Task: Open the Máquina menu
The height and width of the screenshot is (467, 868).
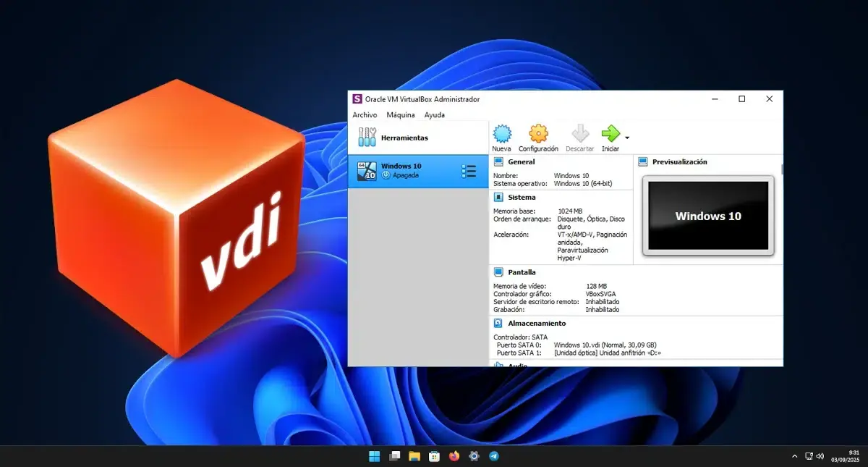Action: pos(400,114)
